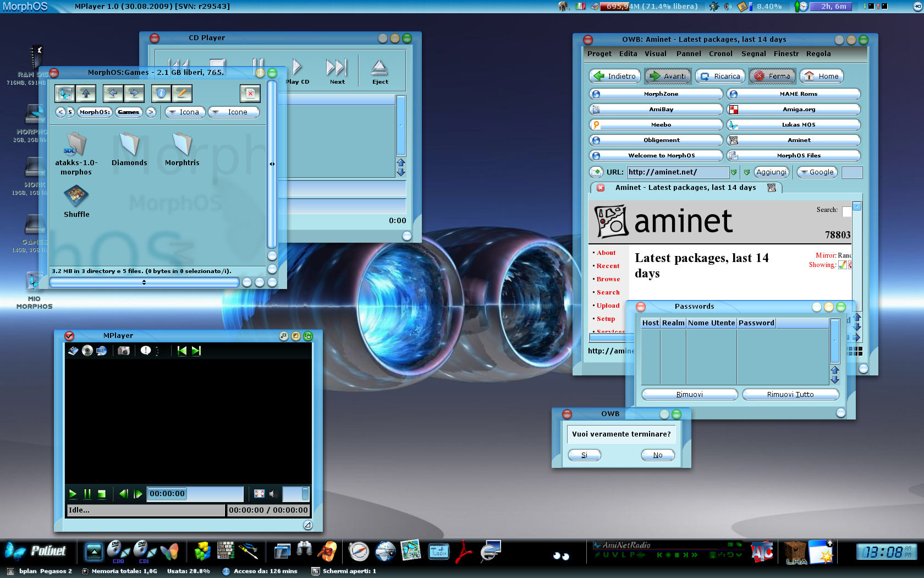Image resolution: width=924 pixels, height=578 pixels.
Task: Expand the Google search engine dropdown
Action: point(817,172)
